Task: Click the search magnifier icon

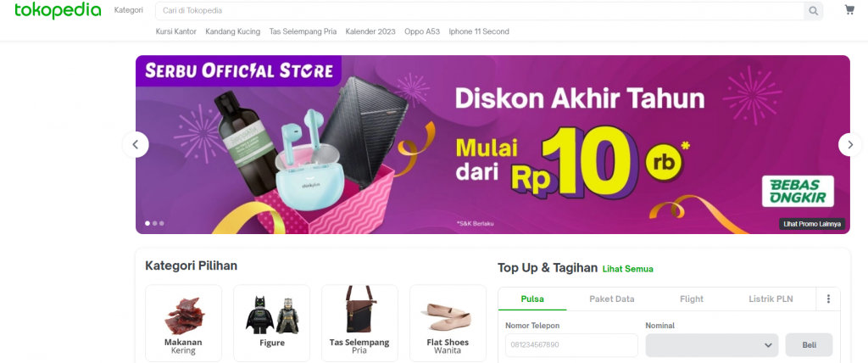Action: point(813,10)
